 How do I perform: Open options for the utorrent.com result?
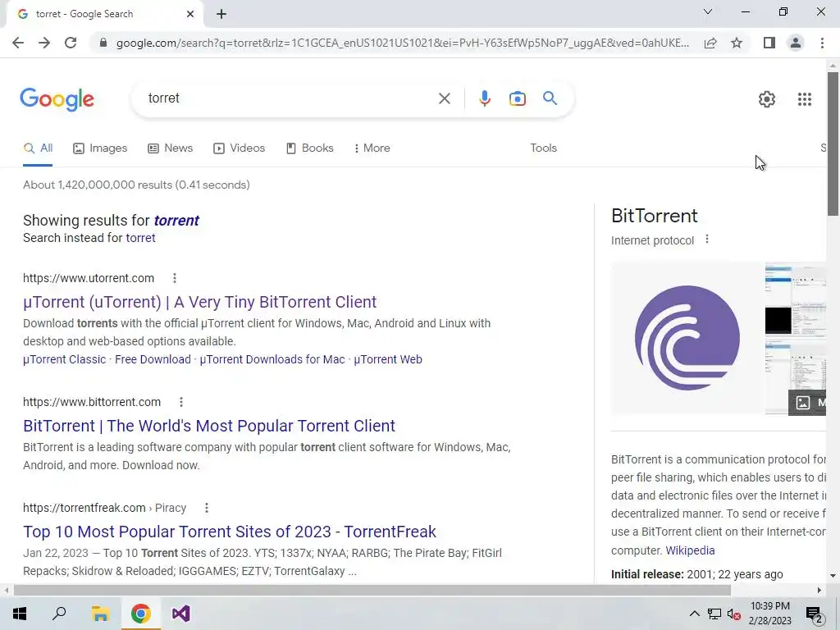click(175, 278)
